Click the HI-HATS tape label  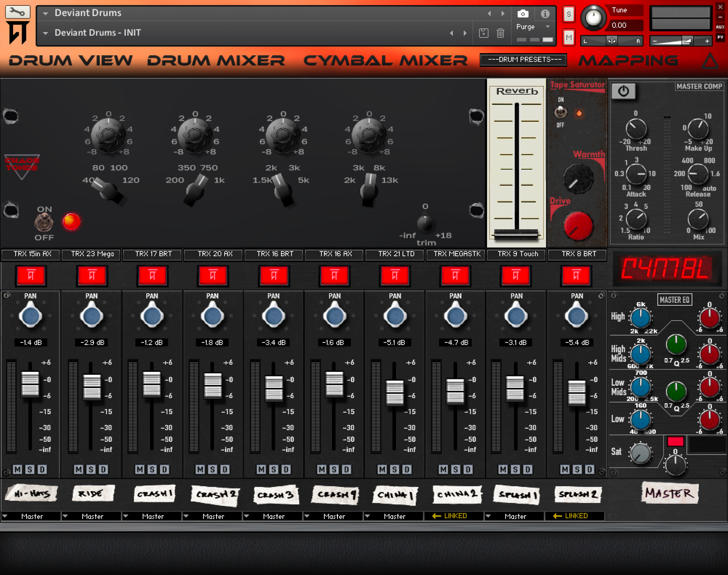point(32,494)
